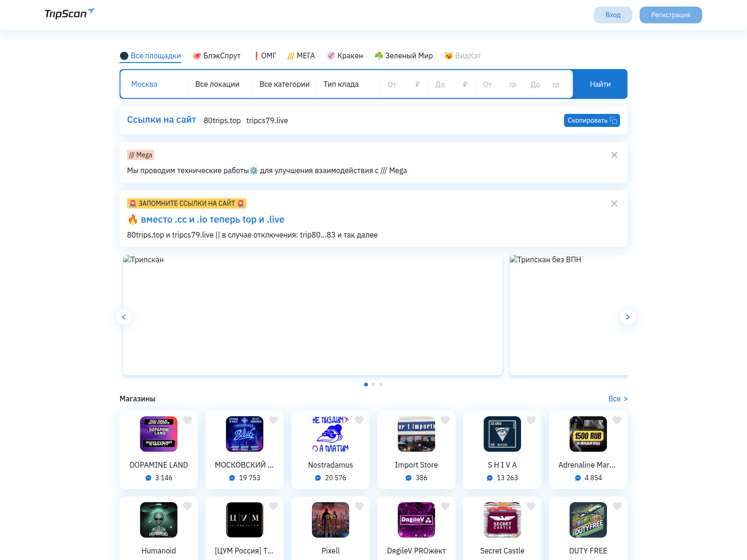The width and height of the screenshot is (747, 560).
Task: Focus the minimum price От ₽ field
Action: click(x=403, y=84)
